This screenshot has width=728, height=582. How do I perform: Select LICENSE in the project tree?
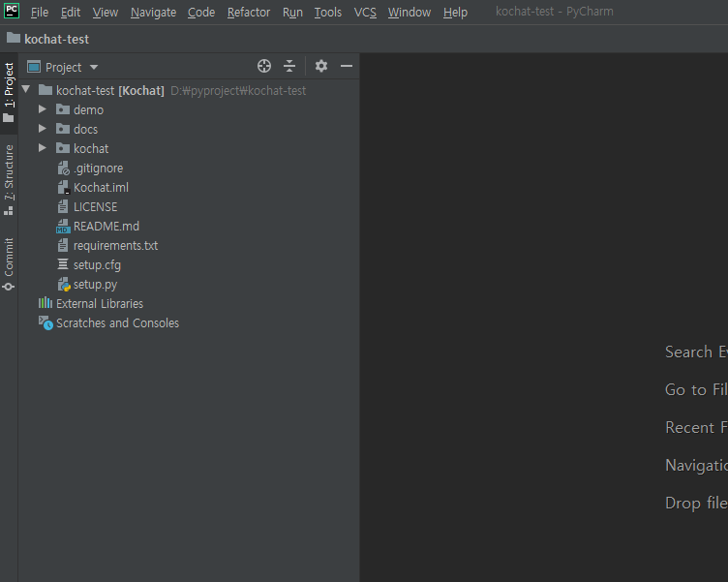[x=95, y=206]
